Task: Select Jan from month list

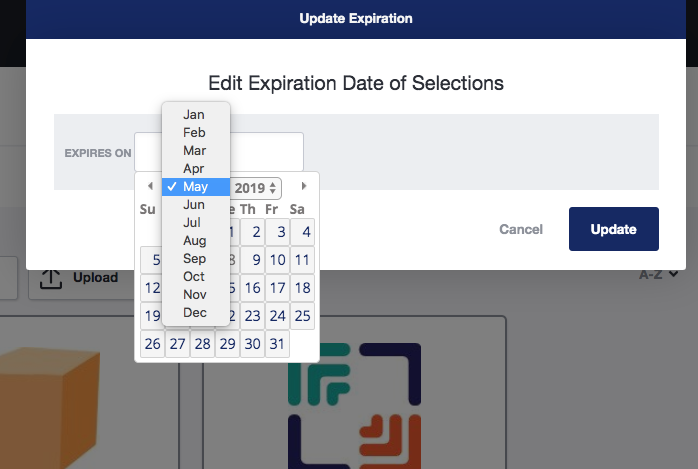Action: tap(196, 114)
